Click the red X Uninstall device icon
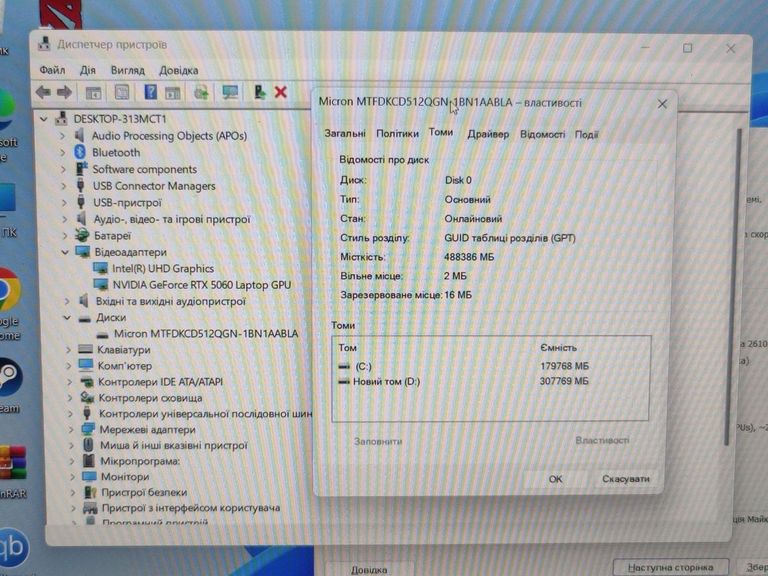 [x=281, y=92]
